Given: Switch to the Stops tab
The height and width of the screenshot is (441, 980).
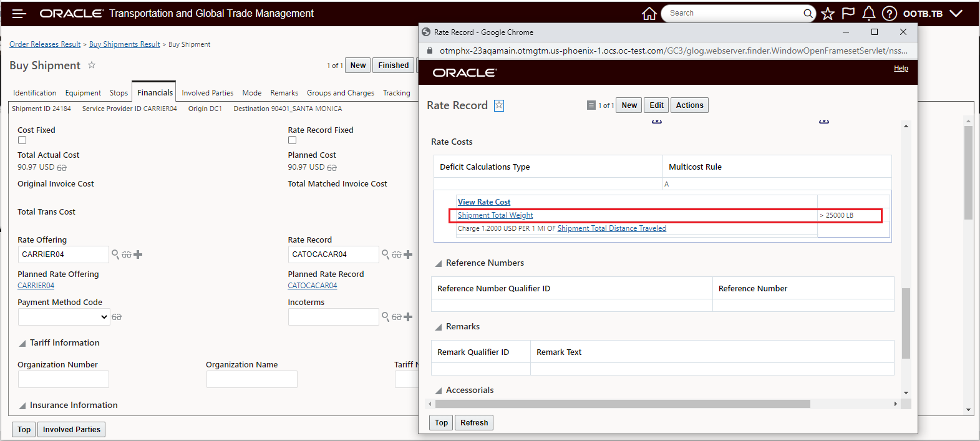Looking at the screenshot, I should coord(119,93).
